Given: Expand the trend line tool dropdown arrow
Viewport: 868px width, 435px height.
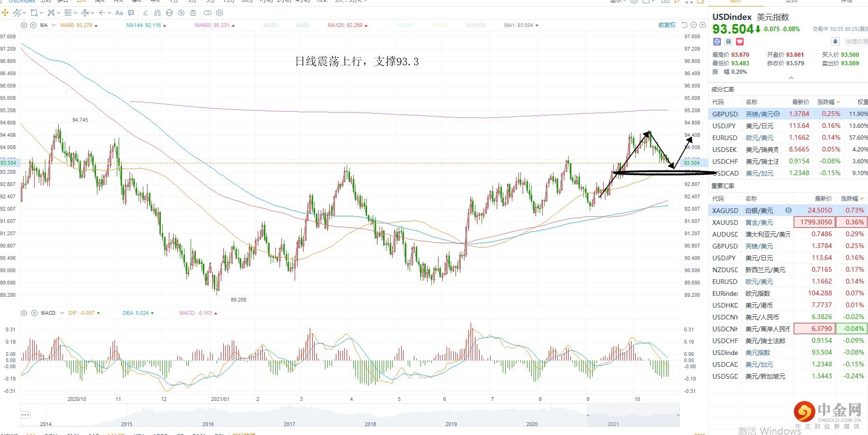Looking at the screenshot, I should [24, 13].
